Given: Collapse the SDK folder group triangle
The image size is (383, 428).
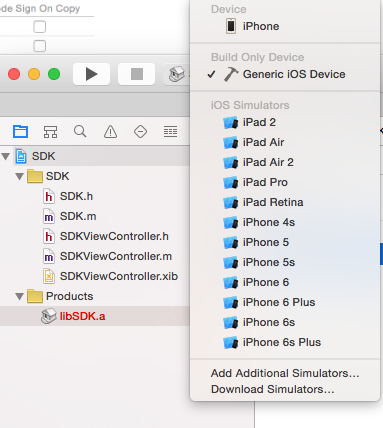Looking at the screenshot, I should tap(20, 176).
